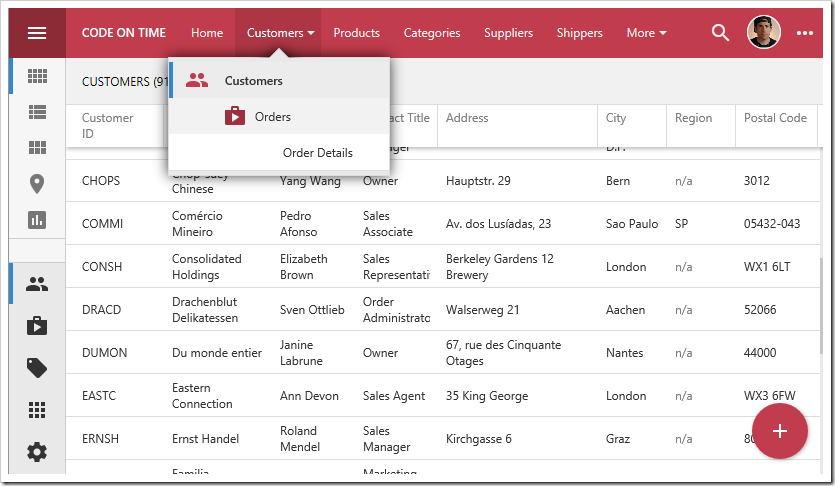Click the search magnifier icon
The height and width of the screenshot is (486, 835).
tap(720, 33)
